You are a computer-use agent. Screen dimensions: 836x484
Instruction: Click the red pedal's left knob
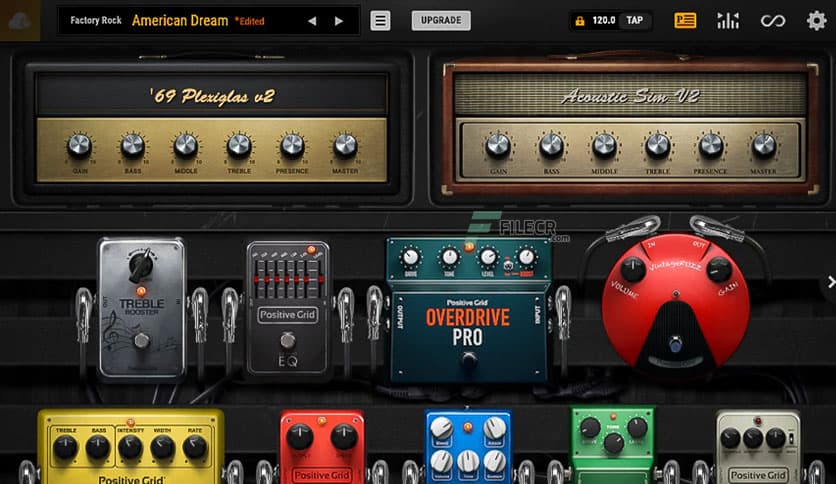point(300,437)
